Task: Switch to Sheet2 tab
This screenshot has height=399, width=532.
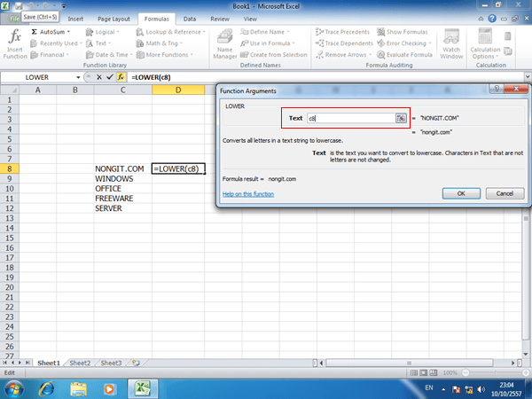Action: pos(80,363)
